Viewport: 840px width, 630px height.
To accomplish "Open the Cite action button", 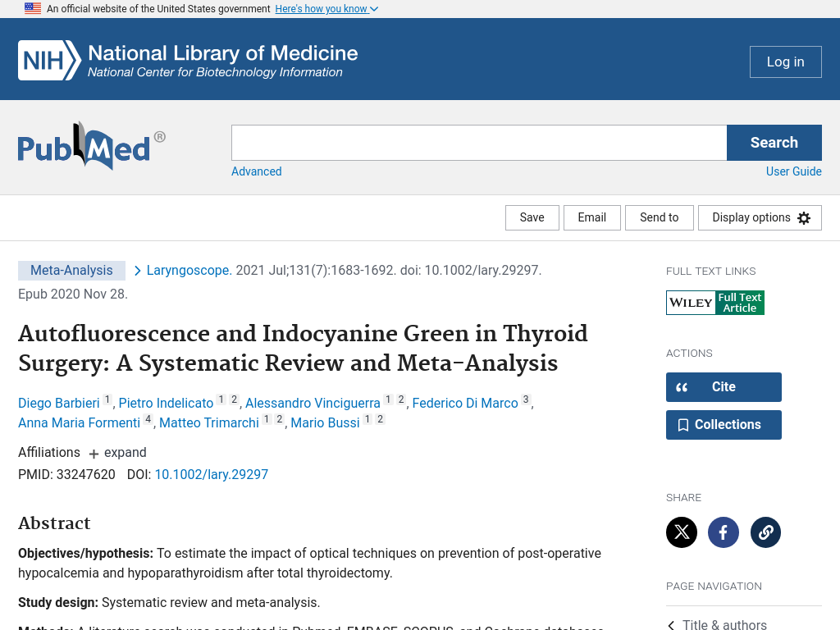I will coord(723,387).
